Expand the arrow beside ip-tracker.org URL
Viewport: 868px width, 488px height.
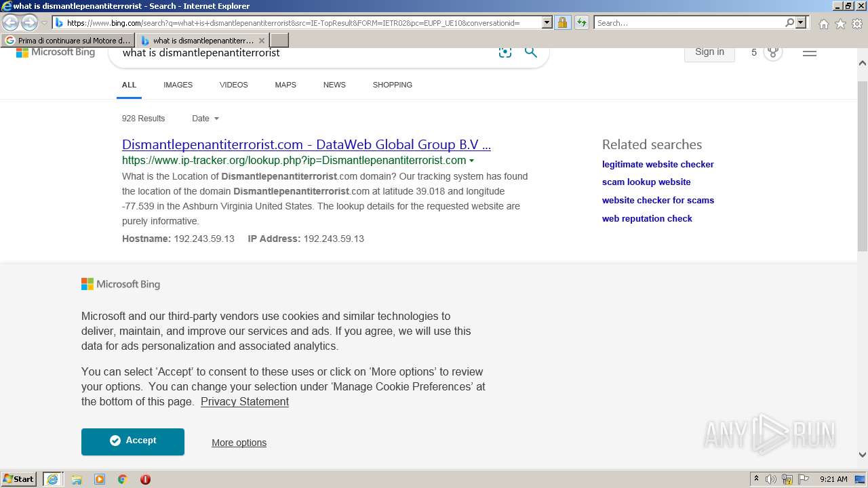click(x=471, y=161)
